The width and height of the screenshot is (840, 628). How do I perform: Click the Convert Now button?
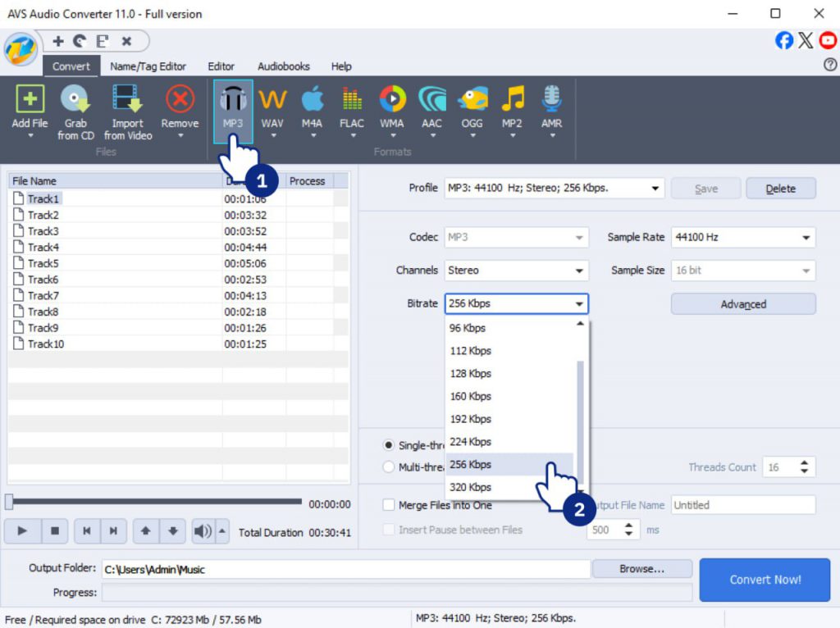click(765, 580)
